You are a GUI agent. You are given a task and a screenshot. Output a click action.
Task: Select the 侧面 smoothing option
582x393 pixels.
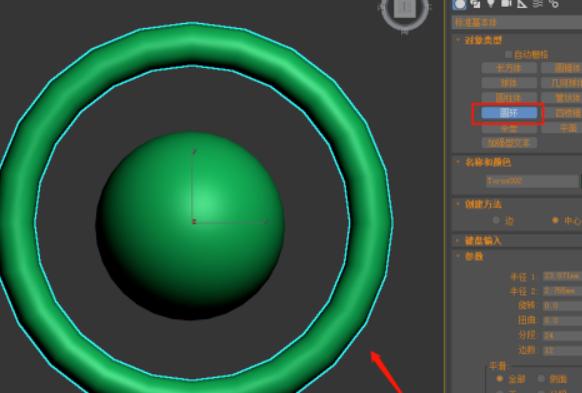[541, 379]
